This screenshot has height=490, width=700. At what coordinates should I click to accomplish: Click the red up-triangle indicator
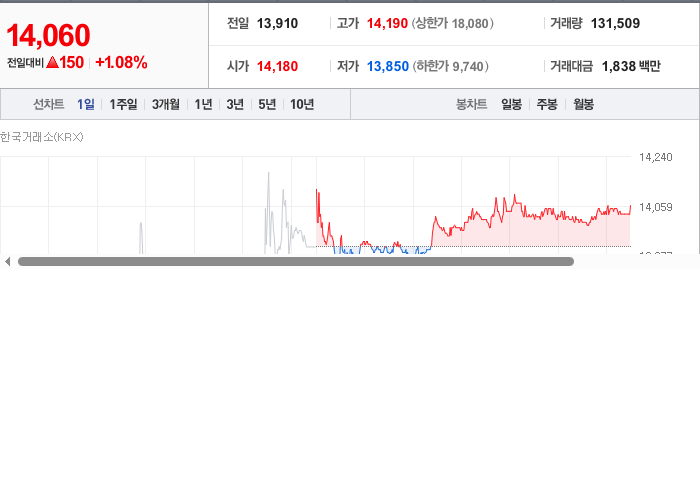click(53, 62)
